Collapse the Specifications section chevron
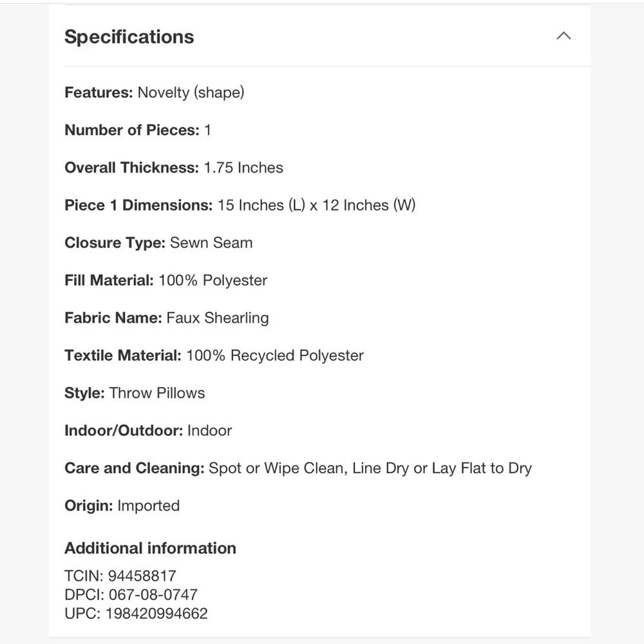This screenshot has width=644, height=644. point(563,36)
